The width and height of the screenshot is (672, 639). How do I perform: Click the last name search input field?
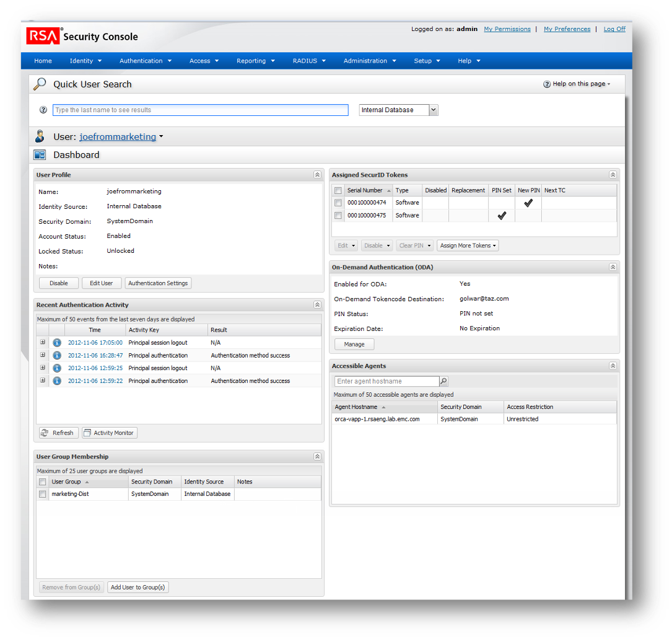(x=200, y=110)
